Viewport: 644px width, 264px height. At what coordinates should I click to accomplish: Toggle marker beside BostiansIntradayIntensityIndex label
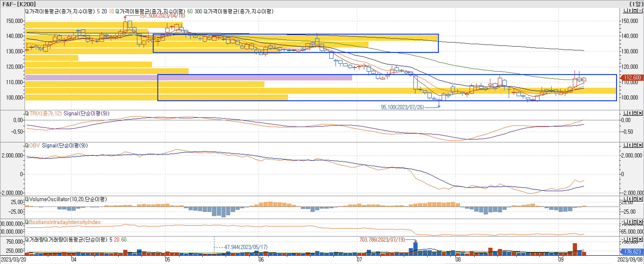click(x=27, y=222)
